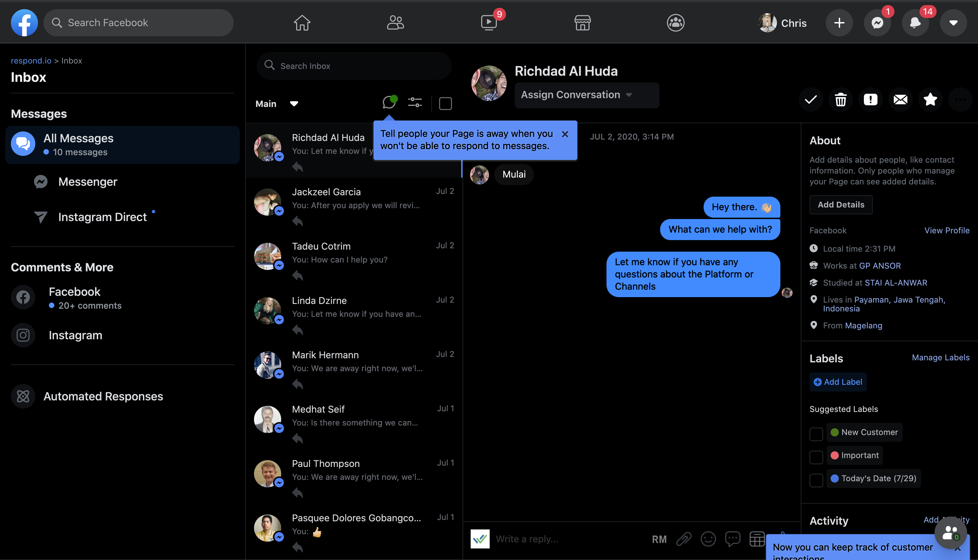
Task: Open the emoji picker icon
Action: 708,539
